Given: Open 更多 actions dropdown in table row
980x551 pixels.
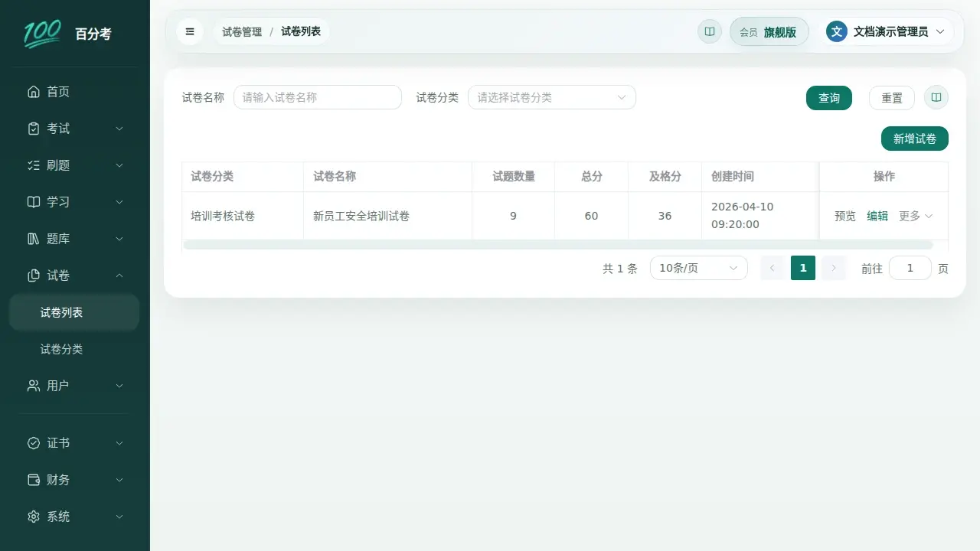Looking at the screenshot, I should click(x=916, y=216).
